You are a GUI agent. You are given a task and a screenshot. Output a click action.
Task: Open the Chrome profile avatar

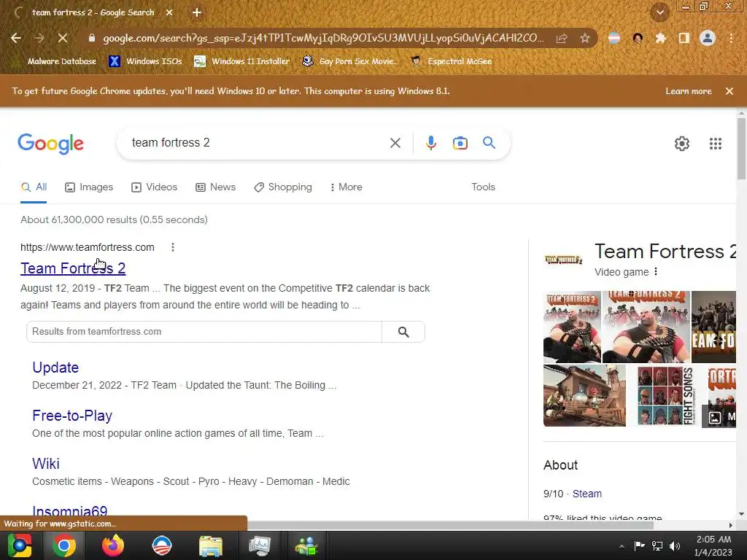[708, 38]
